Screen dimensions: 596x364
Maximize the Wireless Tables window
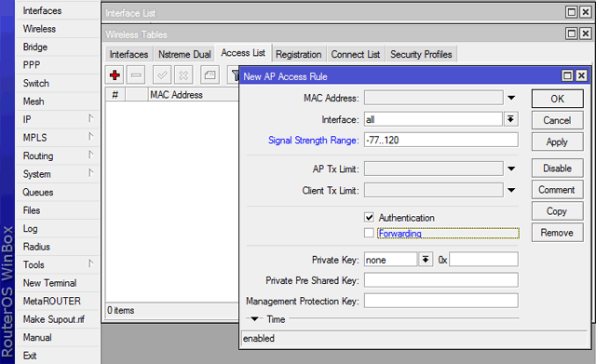(x=571, y=34)
